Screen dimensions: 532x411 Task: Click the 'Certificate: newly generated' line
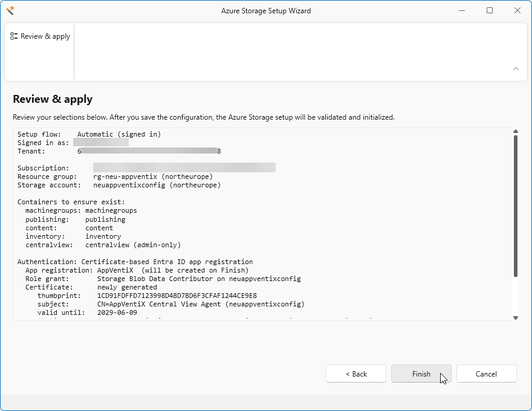[91, 287]
